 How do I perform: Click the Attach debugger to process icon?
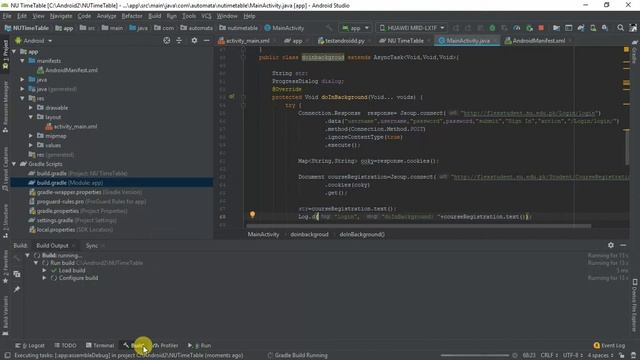[529, 28]
